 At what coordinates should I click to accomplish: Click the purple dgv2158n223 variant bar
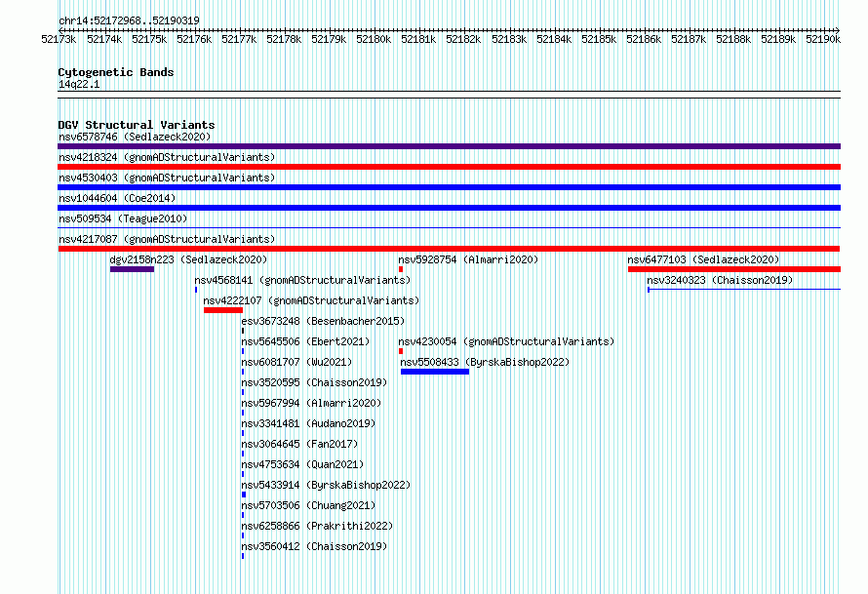tap(132, 269)
